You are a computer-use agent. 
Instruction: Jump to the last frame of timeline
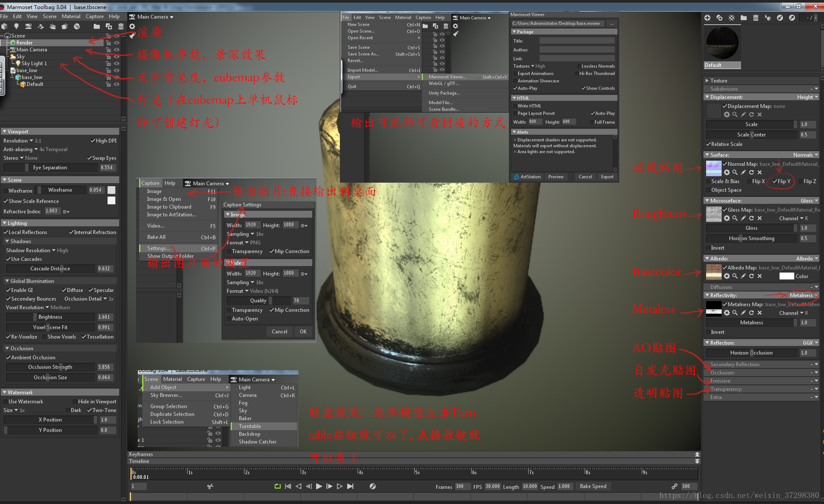pos(350,486)
